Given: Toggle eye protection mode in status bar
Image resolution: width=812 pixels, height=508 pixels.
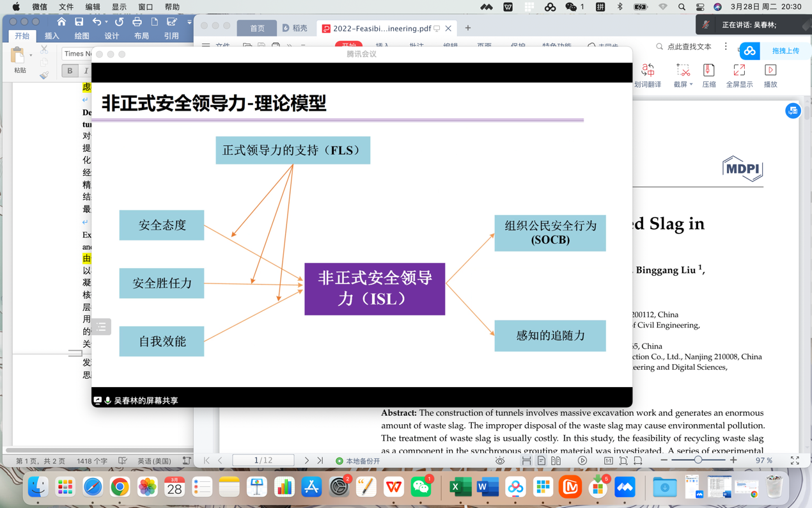Looking at the screenshot, I should tap(500, 461).
